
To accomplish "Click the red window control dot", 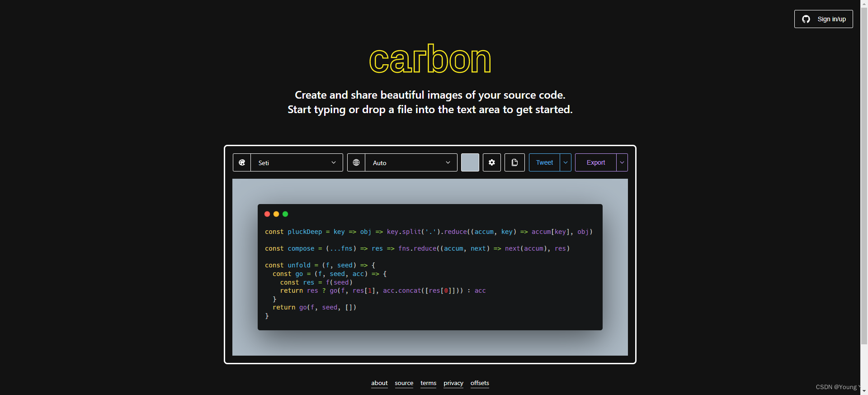I will [x=267, y=214].
